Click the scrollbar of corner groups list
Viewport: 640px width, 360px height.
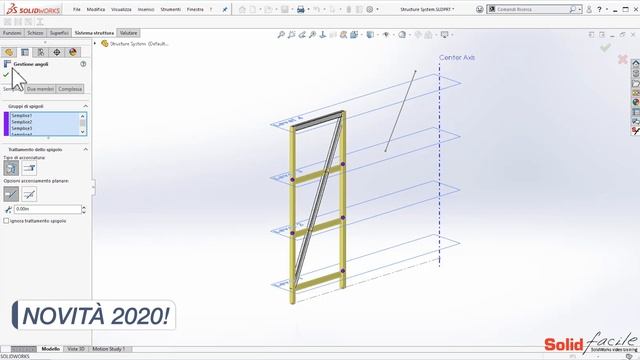[83, 124]
